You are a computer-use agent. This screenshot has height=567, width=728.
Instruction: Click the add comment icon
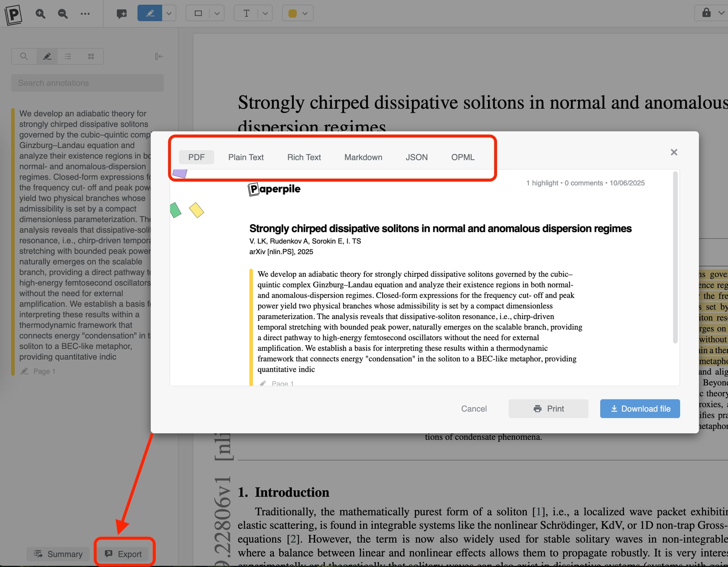pos(121,14)
